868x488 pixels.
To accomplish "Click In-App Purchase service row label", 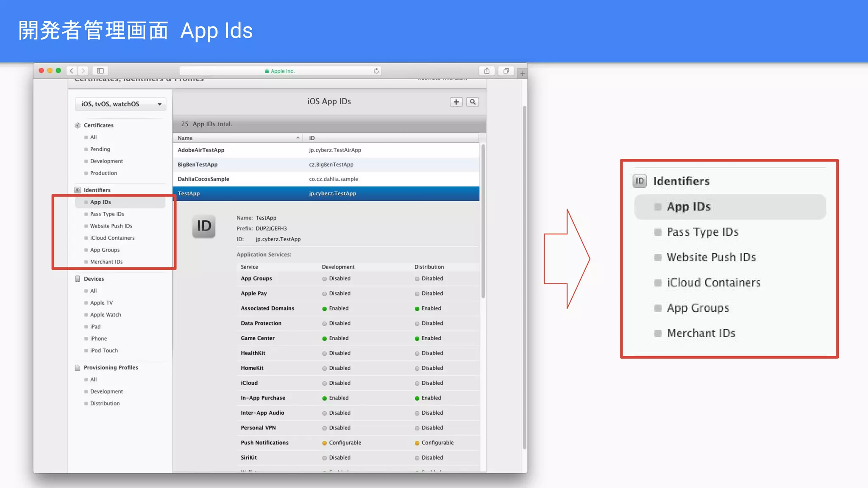I will [x=263, y=398].
